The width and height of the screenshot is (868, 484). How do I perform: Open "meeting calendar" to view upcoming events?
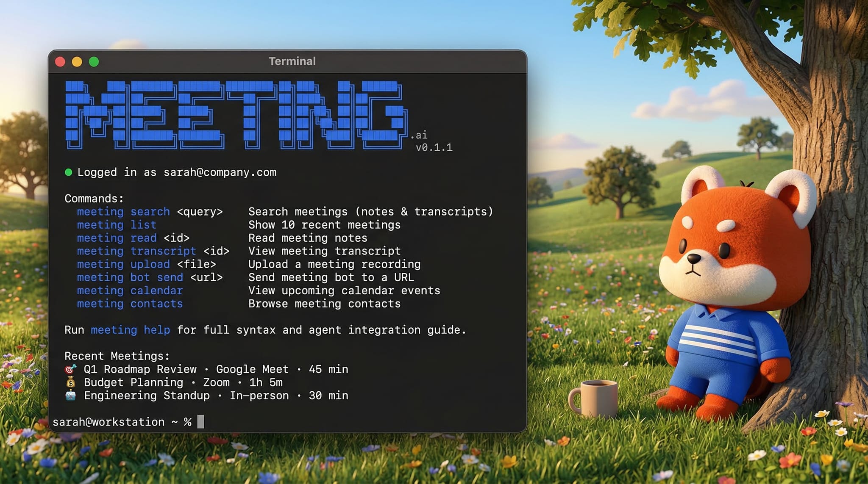(130, 290)
